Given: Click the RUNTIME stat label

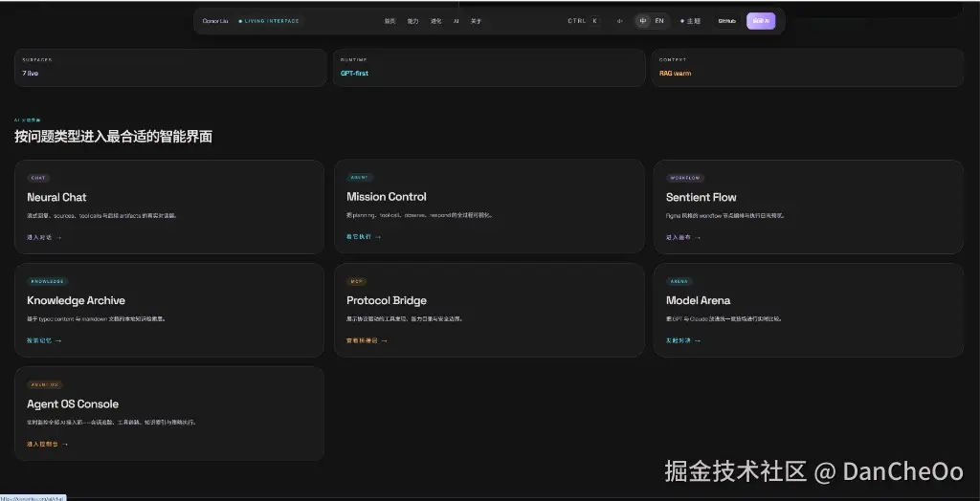Looking at the screenshot, I should tap(354, 60).
